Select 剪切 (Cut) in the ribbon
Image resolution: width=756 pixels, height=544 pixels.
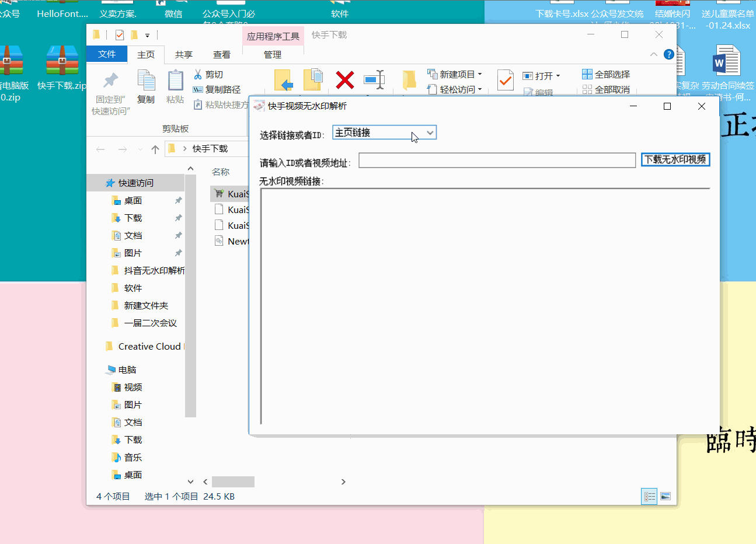208,75
